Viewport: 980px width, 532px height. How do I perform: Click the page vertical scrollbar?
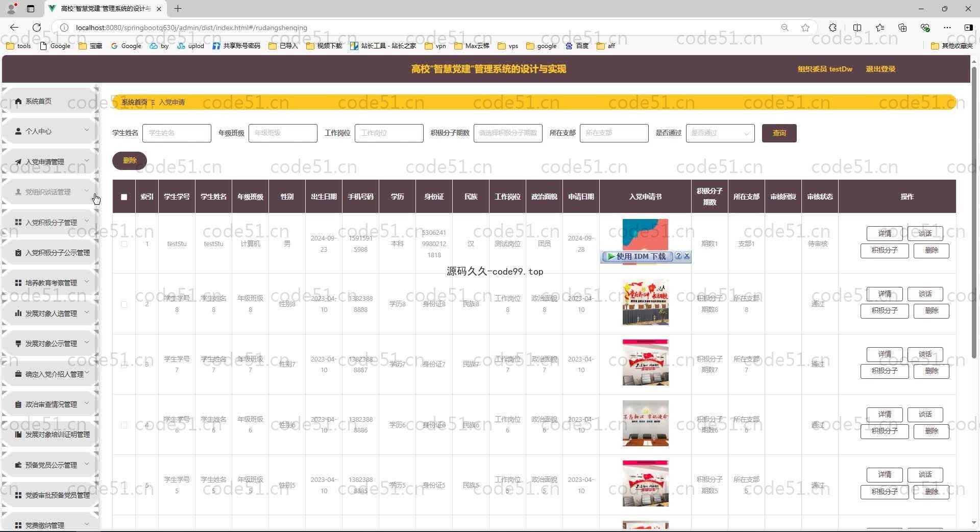coord(974,212)
